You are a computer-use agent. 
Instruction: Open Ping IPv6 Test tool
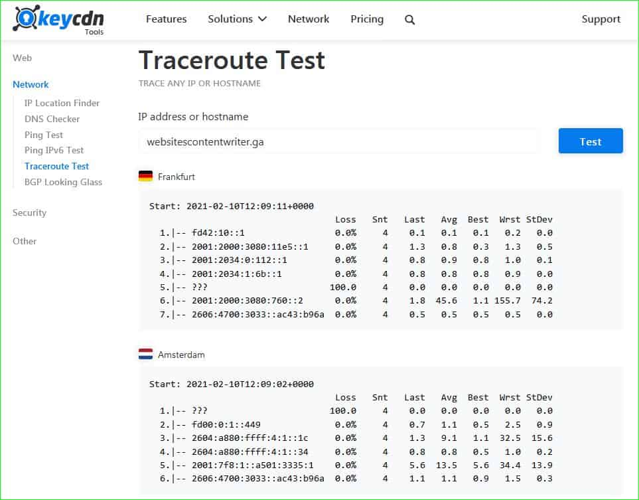point(54,150)
